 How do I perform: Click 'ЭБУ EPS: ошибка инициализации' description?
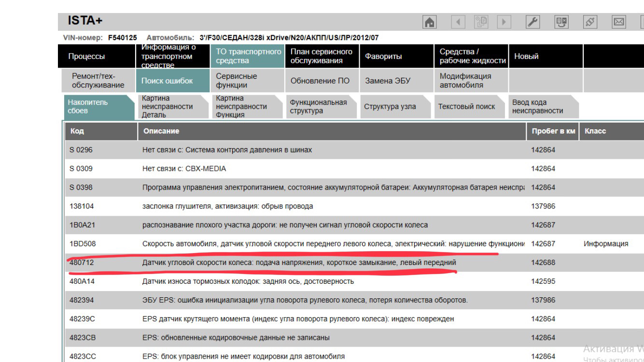pyautogui.click(x=305, y=301)
